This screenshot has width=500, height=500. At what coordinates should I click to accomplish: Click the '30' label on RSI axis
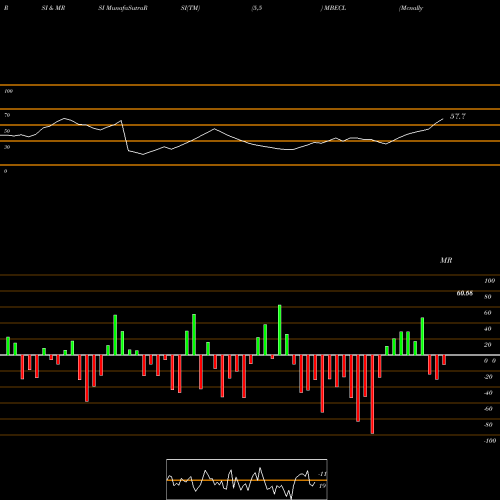(x=7, y=147)
